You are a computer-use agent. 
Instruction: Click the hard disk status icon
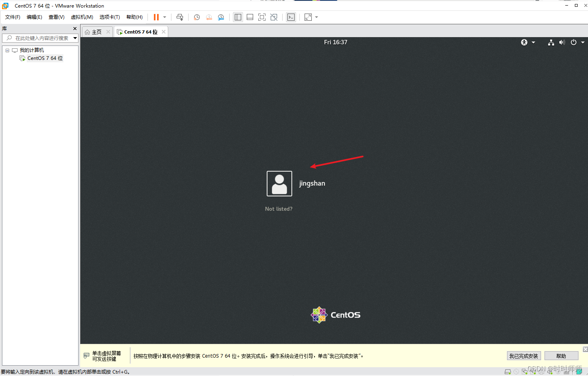coord(508,372)
